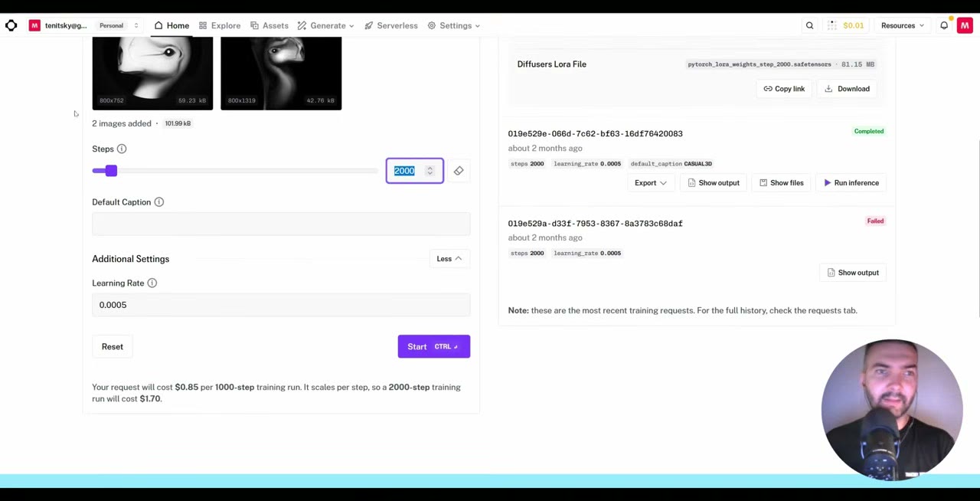Select the 800x1319 image thumbnail

(281, 74)
